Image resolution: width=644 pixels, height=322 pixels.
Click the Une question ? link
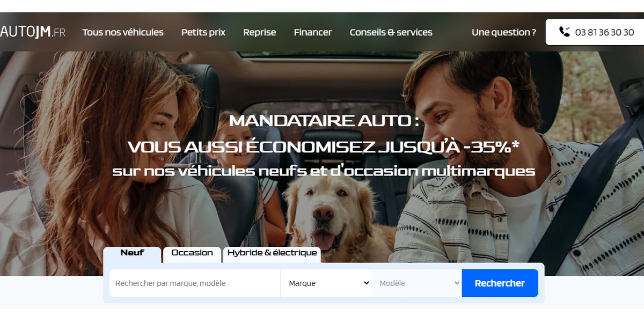tap(504, 32)
